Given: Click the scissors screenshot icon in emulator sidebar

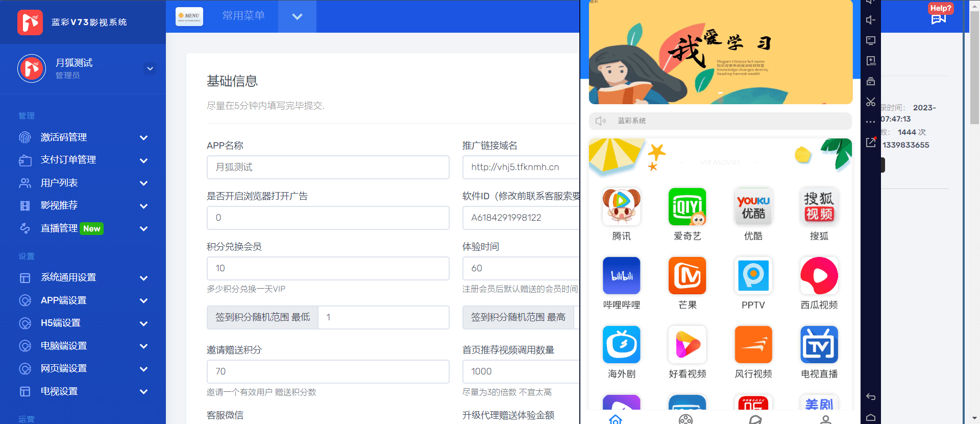Looking at the screenshot, I should 871,102.
